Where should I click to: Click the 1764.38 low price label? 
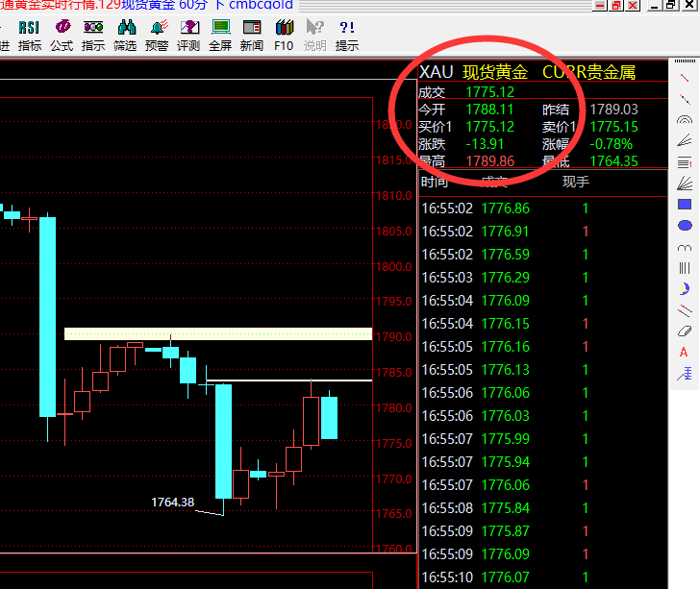173,503
